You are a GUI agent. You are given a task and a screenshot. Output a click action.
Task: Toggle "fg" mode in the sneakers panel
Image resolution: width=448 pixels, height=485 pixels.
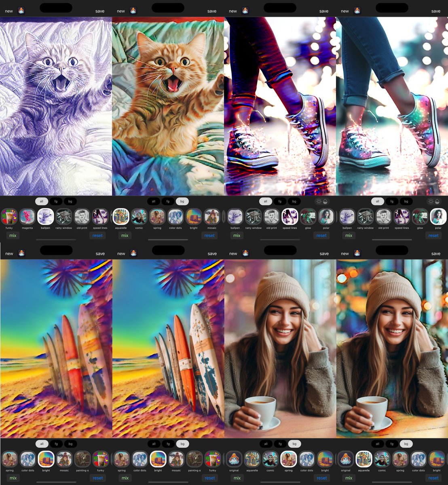[x=280, y=201]
